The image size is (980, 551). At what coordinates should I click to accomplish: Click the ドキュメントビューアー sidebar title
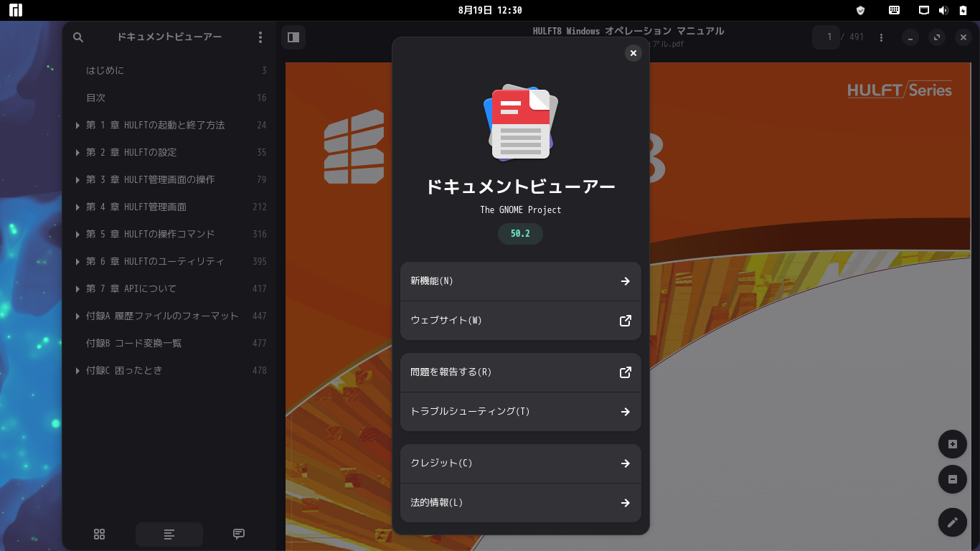point(169,37)
